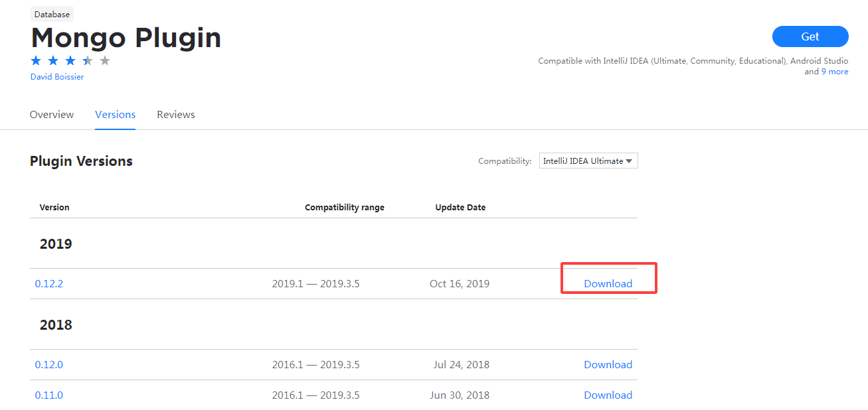Open the Overview tab

pos(52,114)
